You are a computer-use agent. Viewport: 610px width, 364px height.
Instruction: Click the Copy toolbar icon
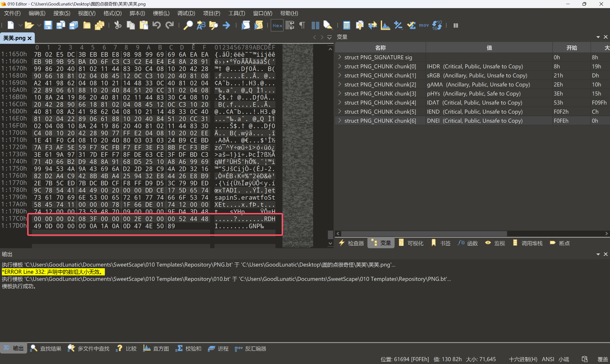[131, 25]
